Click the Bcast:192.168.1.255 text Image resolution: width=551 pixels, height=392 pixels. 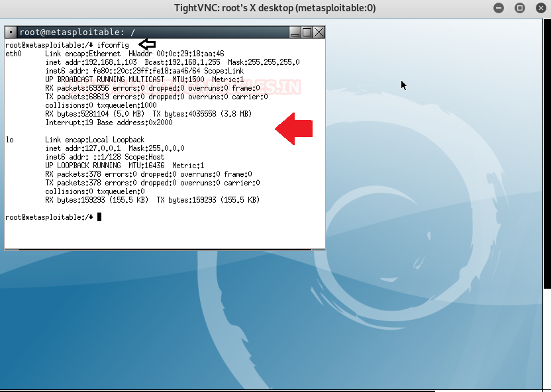pyautogui.click(x=182, y=62)
